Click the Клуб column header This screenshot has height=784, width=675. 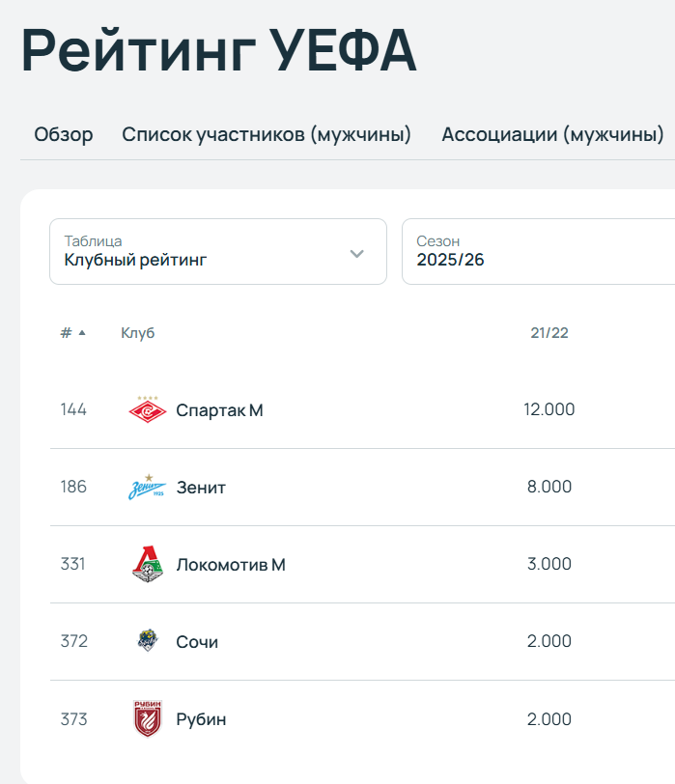point(137,333)
